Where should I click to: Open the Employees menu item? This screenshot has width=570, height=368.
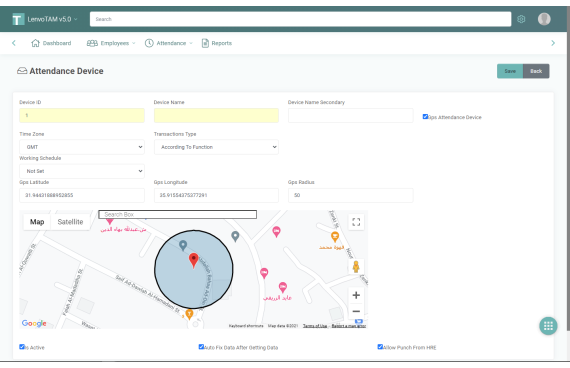111,43
